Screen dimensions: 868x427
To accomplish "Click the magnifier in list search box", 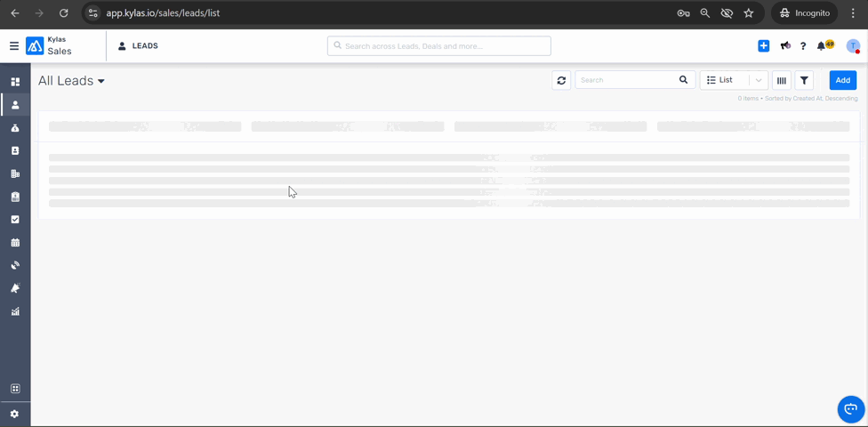I will click(x=684, y=80).
